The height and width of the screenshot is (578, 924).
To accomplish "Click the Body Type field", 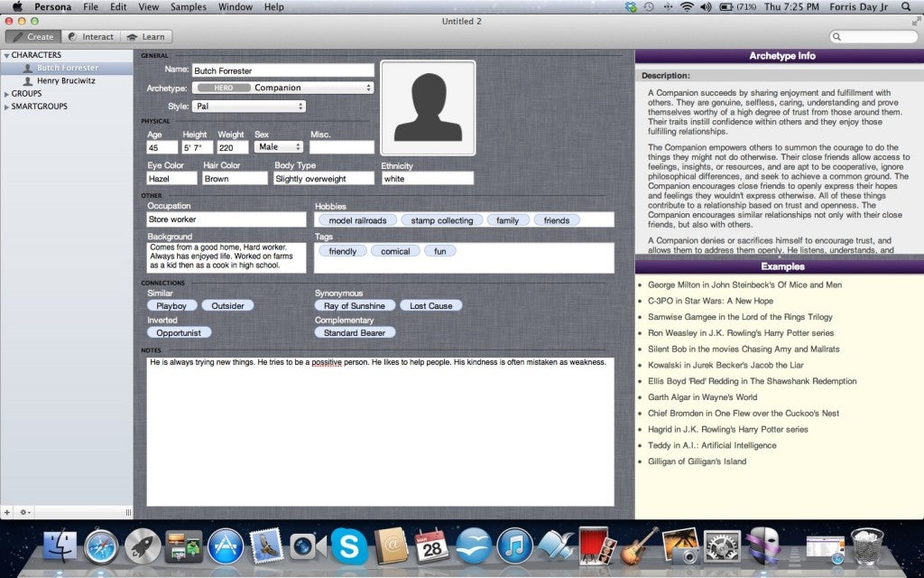I will (324, 178).
